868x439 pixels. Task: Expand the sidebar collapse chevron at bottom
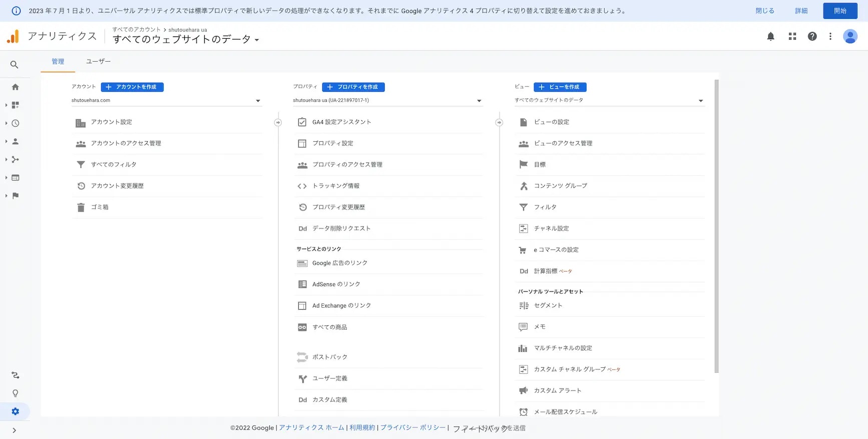click(14, 430)
